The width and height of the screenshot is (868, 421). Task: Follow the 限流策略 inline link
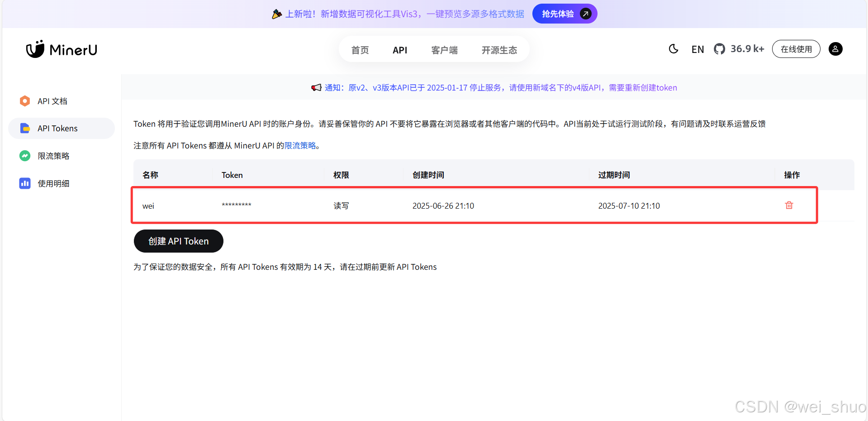[300, 146]
